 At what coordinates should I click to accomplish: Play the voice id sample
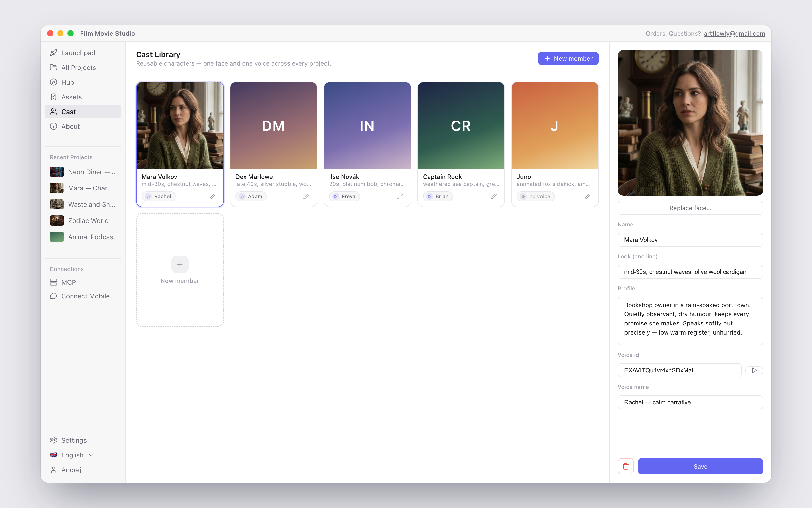pos(754,370)
